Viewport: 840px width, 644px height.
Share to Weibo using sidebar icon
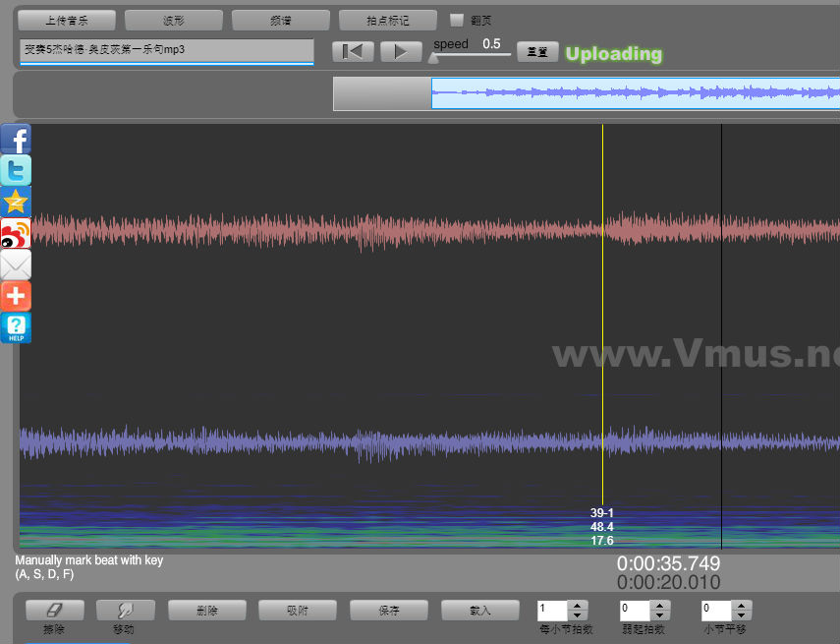tap(16, 234)
